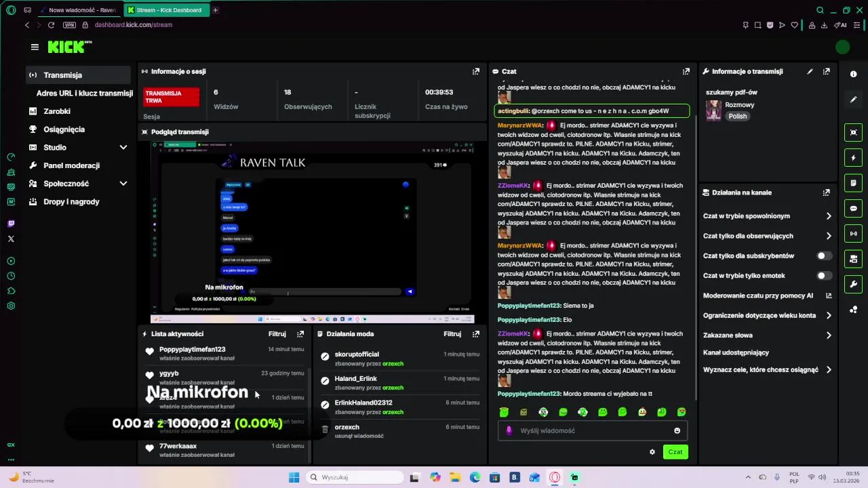
Task: Click username Poppyplaytimefan123 in activity list
Action: 192,349
